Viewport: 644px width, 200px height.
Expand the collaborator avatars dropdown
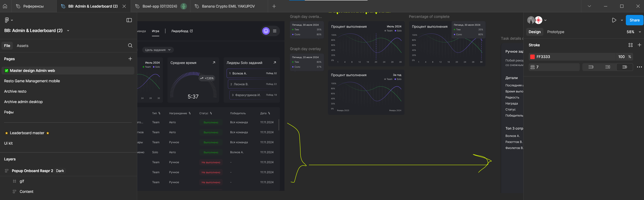click(545, 20)
